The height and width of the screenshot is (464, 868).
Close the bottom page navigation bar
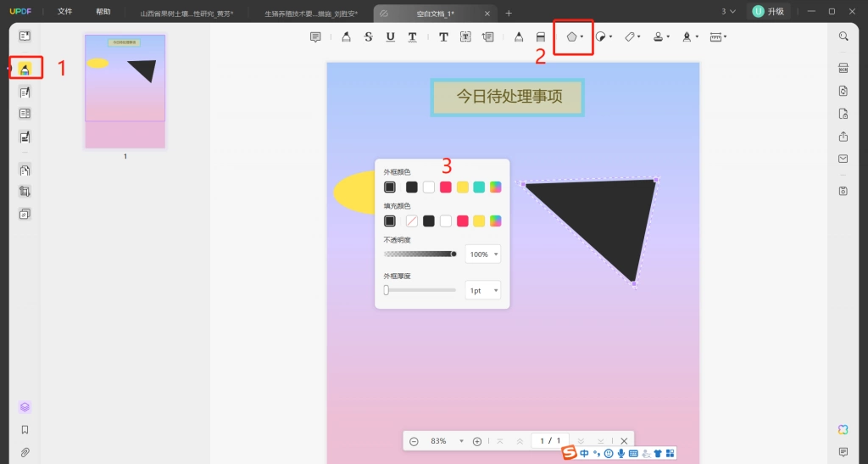tap(624, 441)
